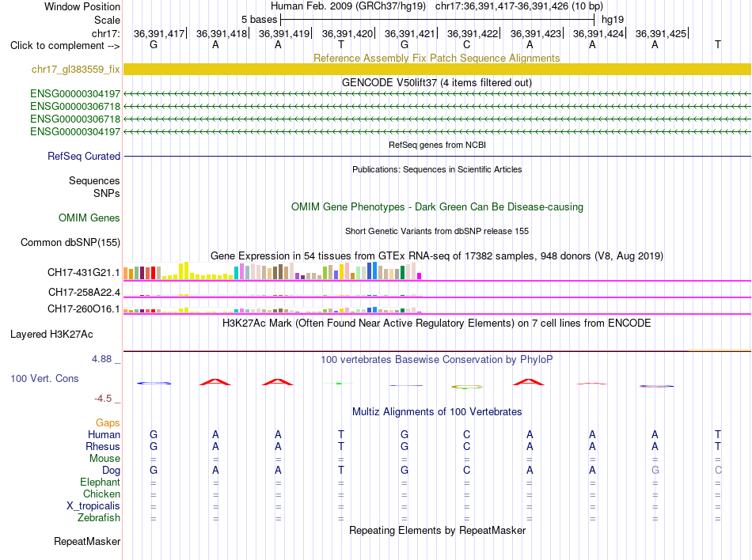752x560 pixels.
Task: Click the 36,391,417 coordinate label
Action: [159, 33]
